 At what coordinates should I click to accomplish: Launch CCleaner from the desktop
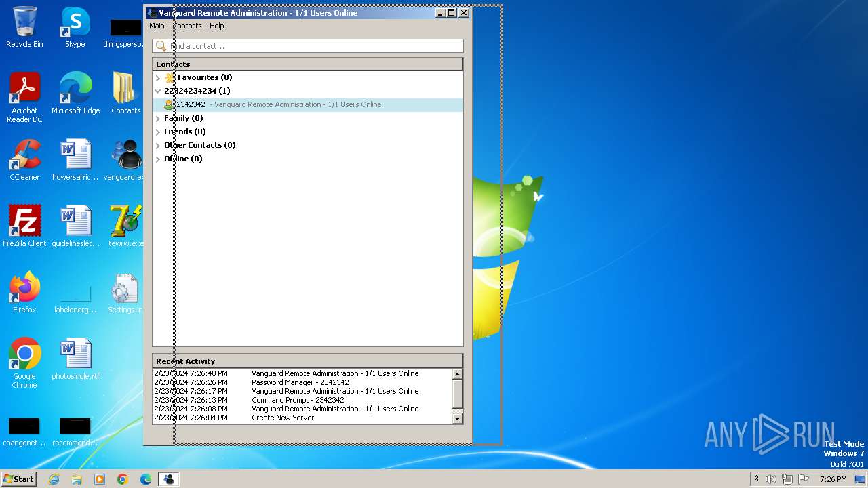coord(24,160)
